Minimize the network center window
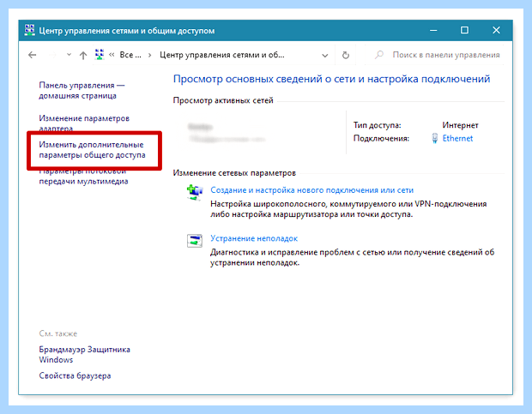Image resolution: width=532 pixels, height=414 pixels. click(x=433, y=31)
